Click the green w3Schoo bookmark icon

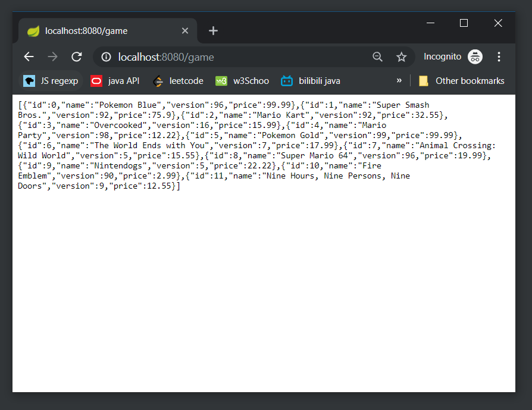click(x=221, y=81)
